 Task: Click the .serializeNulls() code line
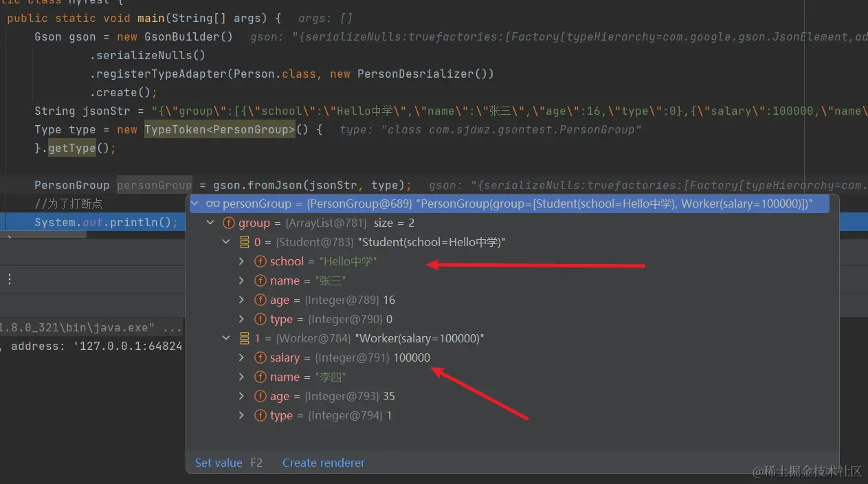pyautogui.click(x=148, y=55)
